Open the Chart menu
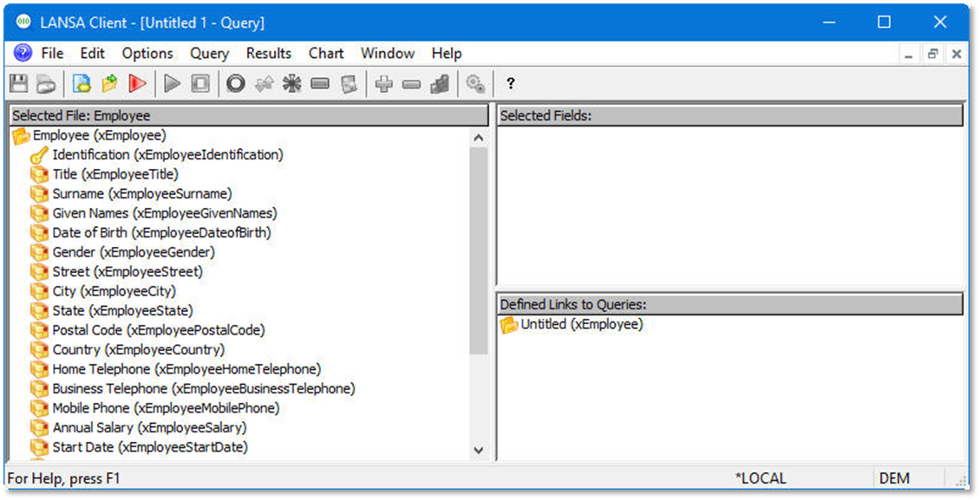Image resolution: width=980 pixels, height=500 pixels. tap(326, 54)
